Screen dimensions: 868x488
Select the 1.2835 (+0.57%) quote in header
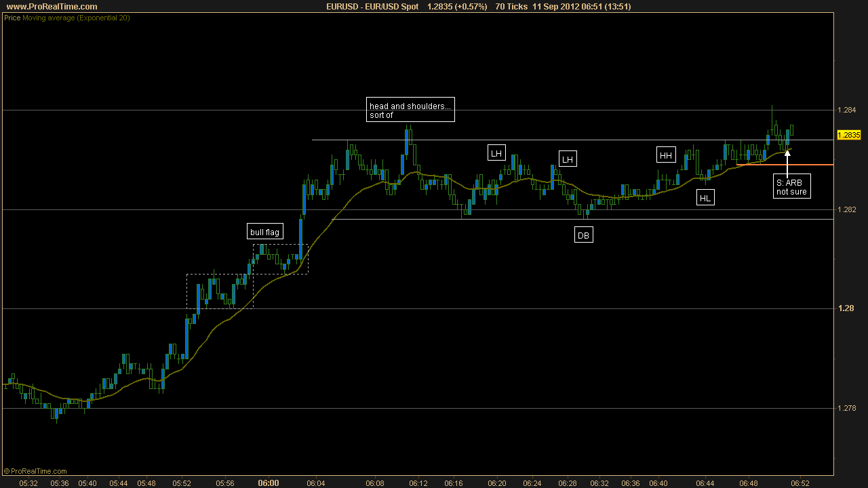tap(457, 7)
